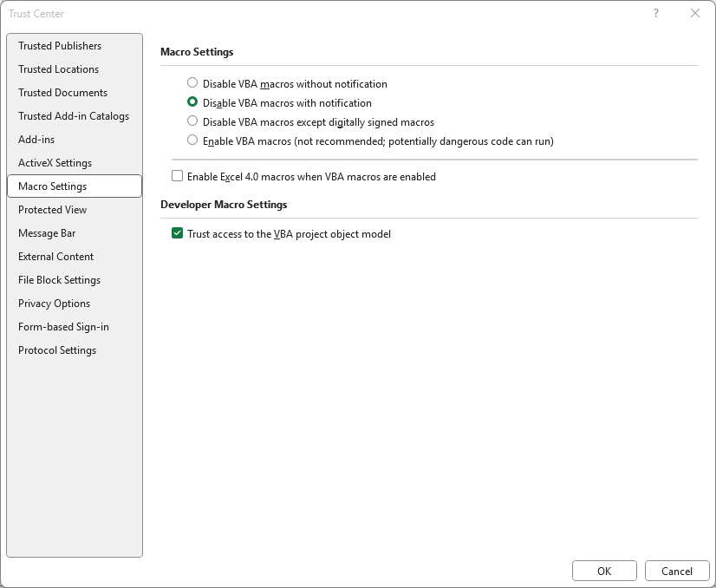Image resolution: width=716 pixels, height=588 pixels.
Task: Disable trust access to VBA project model
Action: (x=177, y=233)
